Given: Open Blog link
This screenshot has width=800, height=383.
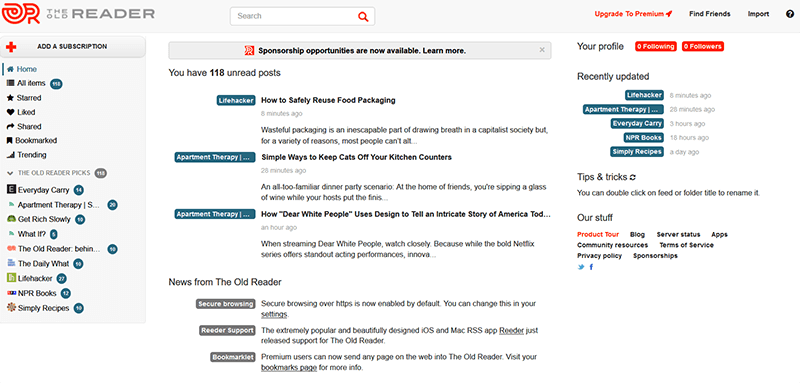Looking at the screenshot, I should click(637, 235).
